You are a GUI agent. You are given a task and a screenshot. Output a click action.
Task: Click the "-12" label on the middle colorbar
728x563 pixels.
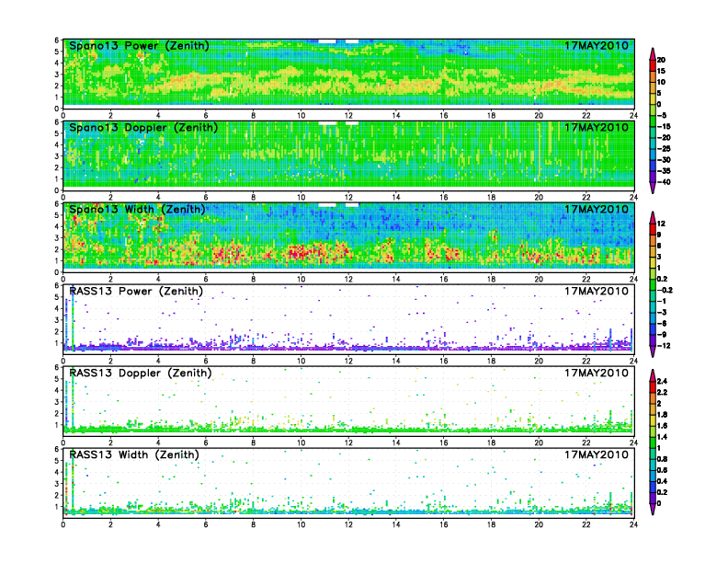664,346
